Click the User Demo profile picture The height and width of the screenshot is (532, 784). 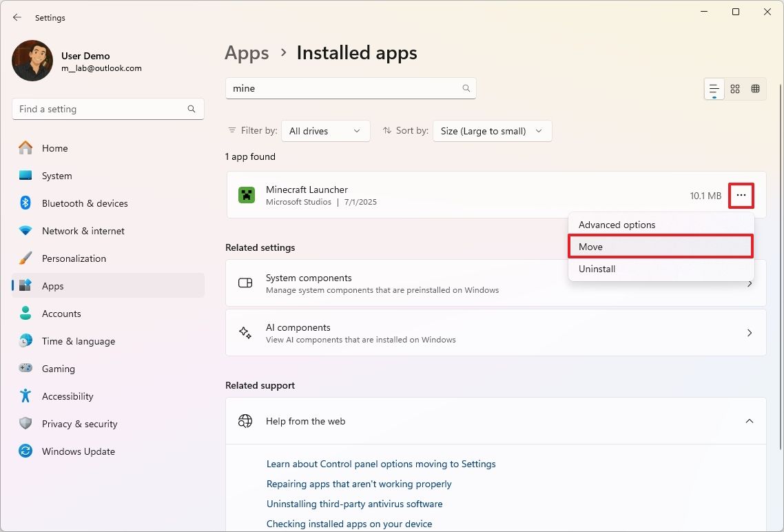(x=32, y=61)
